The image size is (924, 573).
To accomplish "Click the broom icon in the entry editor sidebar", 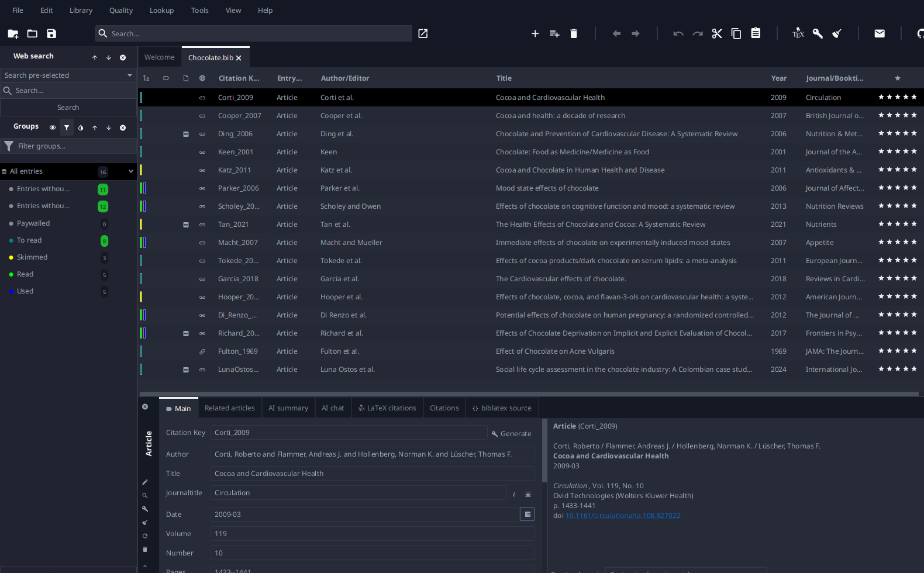I will (x=145, y=523).
